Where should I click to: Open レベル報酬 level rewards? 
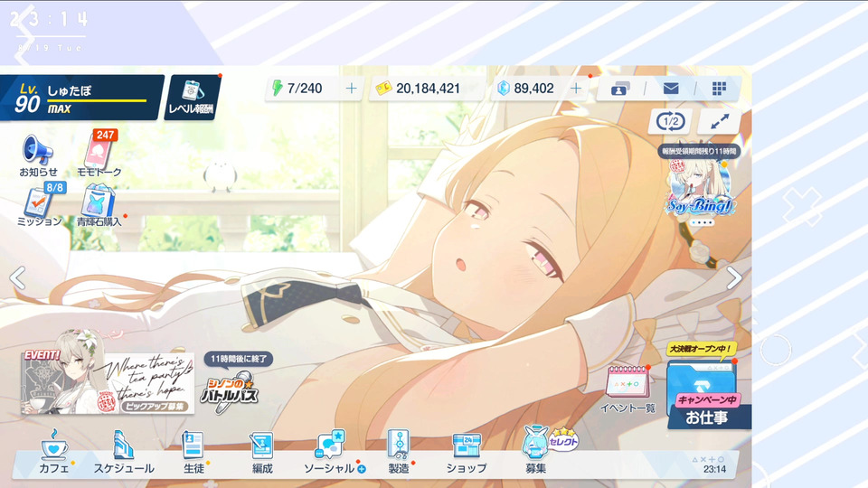point(191,97)
